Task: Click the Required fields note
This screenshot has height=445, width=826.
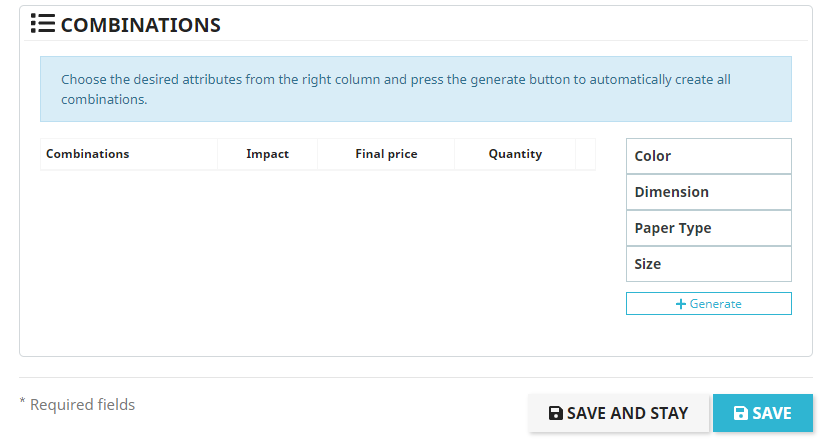Action: pos(77,405)
